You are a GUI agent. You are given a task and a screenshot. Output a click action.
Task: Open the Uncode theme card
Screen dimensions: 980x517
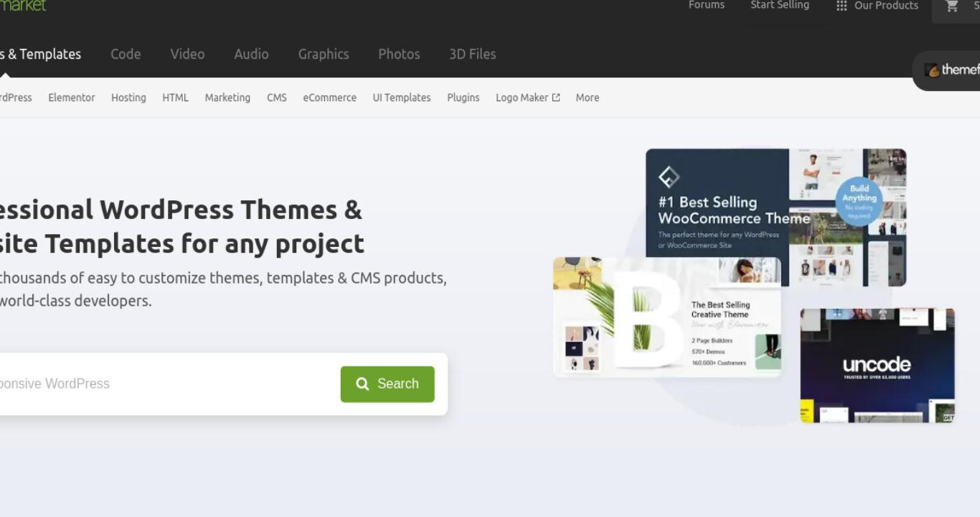pos(877,365)
